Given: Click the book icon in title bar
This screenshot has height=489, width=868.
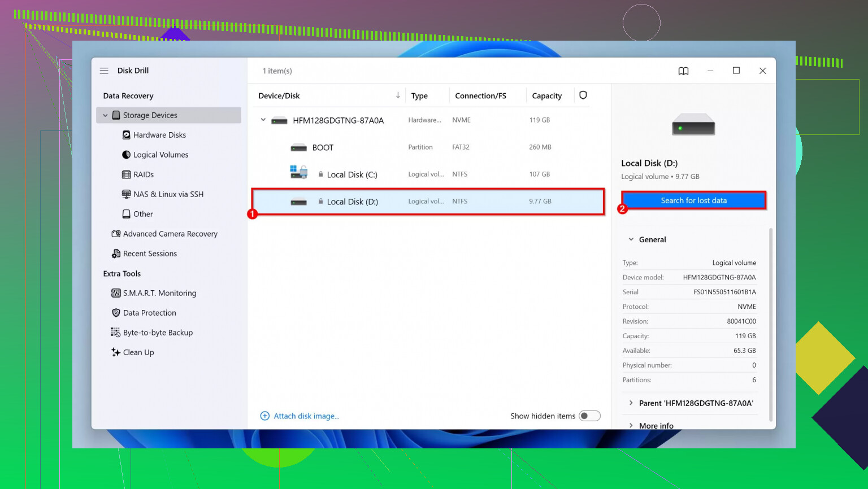Looking at the screenshot, I should coord(683,71).
